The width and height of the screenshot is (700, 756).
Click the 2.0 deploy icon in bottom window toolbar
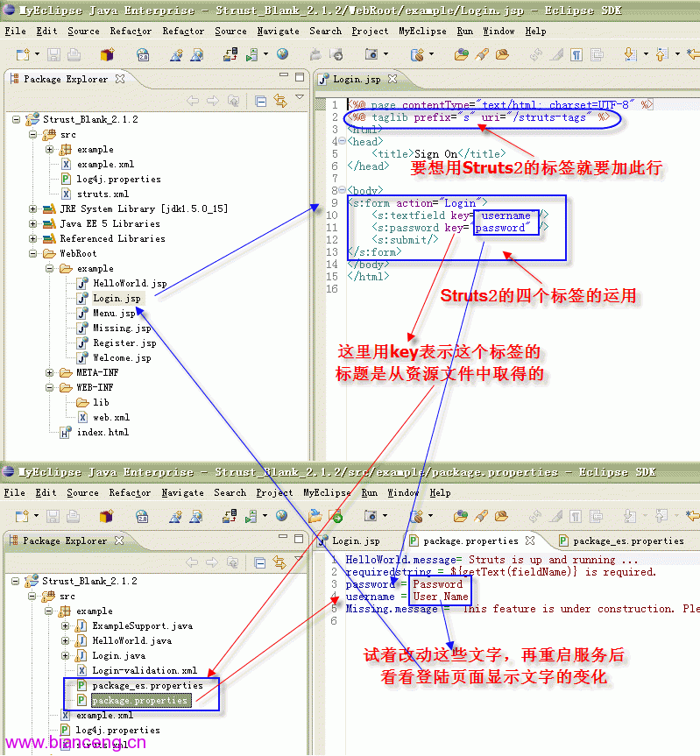click(x=142, y=517)
